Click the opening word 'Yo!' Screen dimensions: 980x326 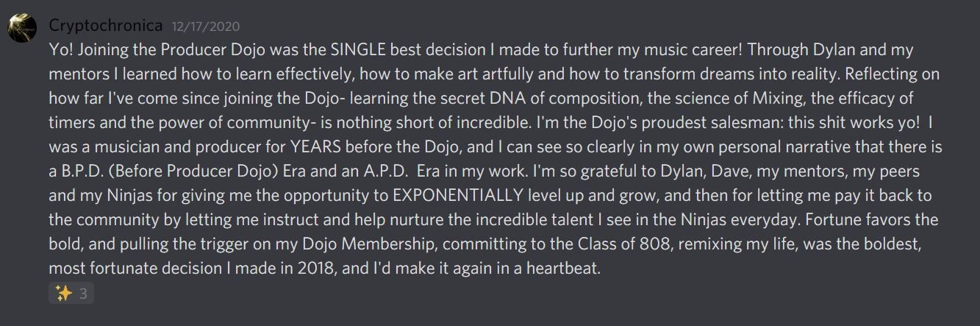click(62, 50)
